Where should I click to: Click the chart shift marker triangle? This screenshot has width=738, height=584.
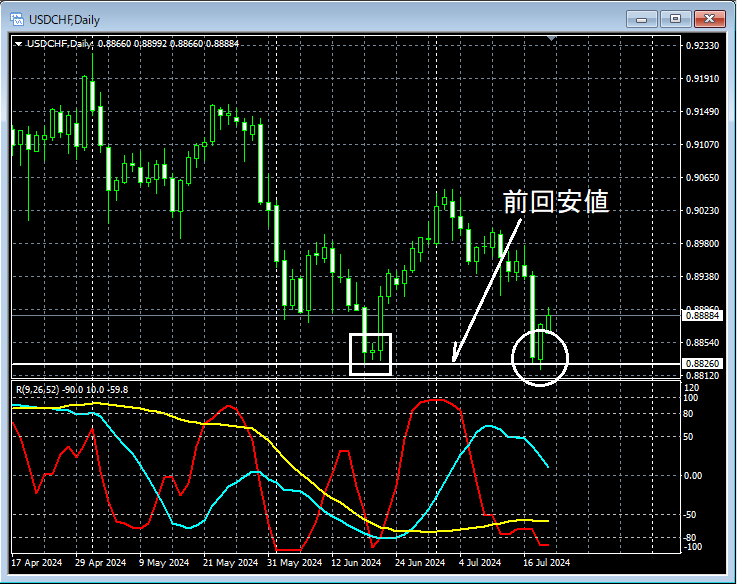click(x=552, y=38)
